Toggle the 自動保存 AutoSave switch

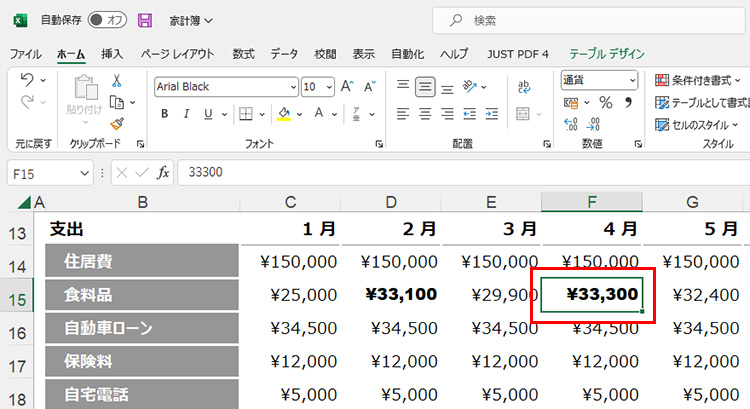click(x=106, y=20)
